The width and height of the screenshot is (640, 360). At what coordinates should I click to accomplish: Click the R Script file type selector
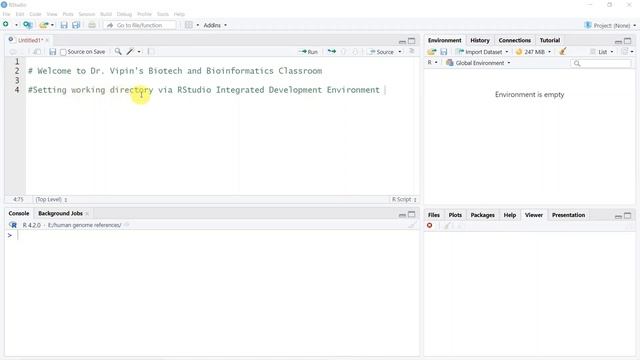coord(404,200)
